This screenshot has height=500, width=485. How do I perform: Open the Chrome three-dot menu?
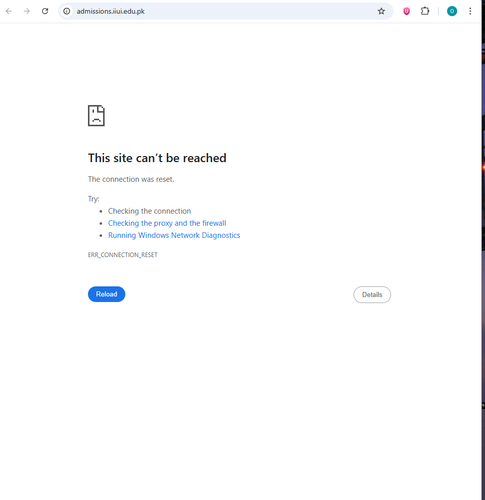[x=470, y=11]
